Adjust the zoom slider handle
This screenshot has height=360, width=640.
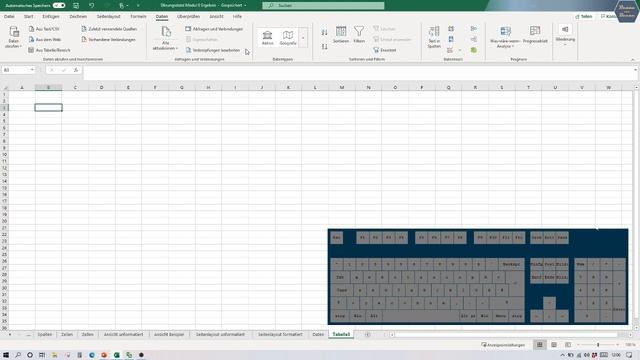[x=598, y=345]
